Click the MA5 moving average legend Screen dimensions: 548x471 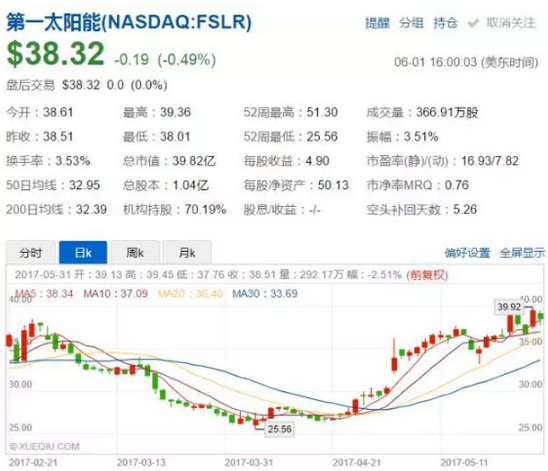(44, 294)
